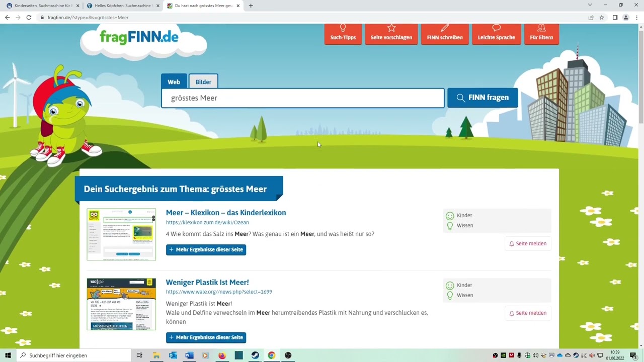Open Meer – Klexikon result title
Screen dimensions: 644x362
(226, 213)
